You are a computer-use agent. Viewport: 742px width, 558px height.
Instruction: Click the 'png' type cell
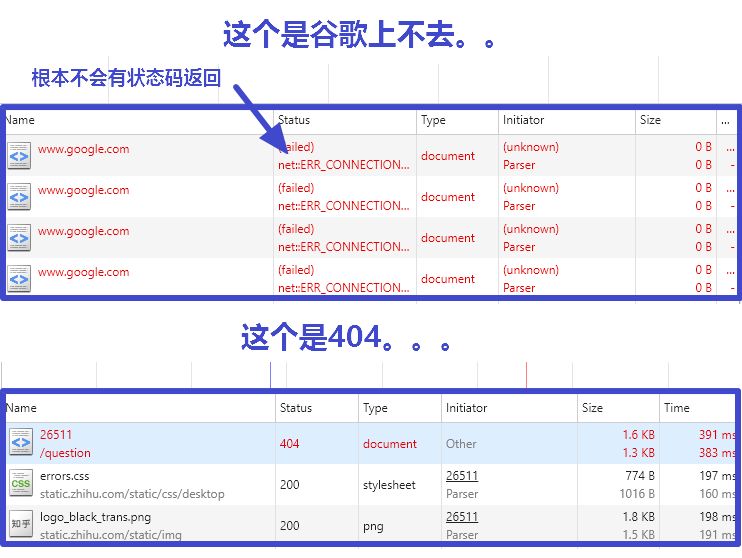(x=373, y=526)
